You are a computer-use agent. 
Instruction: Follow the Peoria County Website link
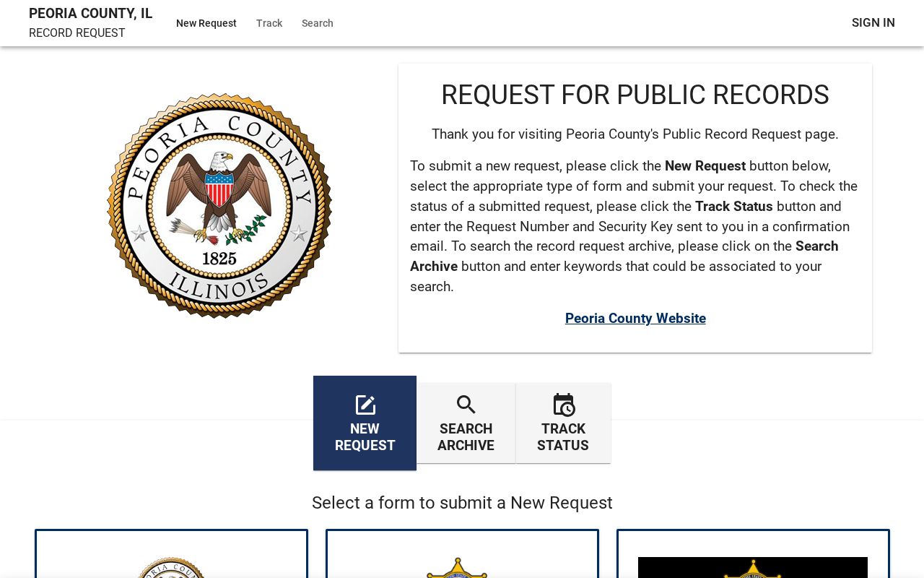pos(635,319)
